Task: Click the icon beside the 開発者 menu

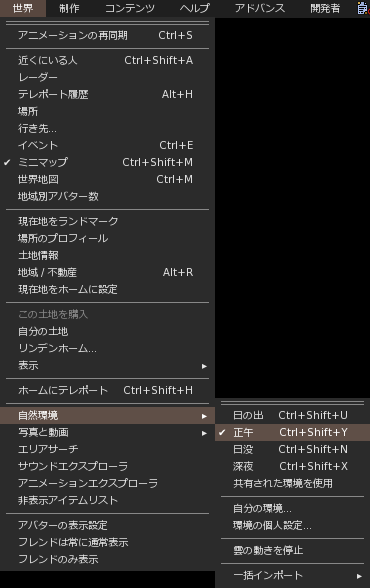Action: tap(363, 8)
